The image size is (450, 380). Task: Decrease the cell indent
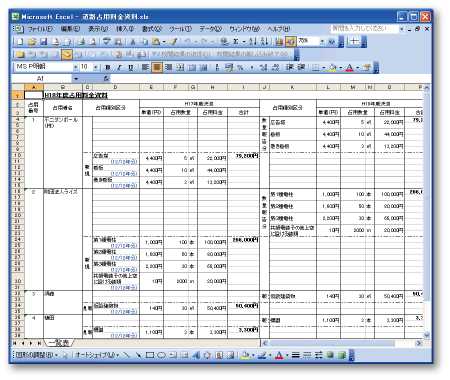(x=289, y=68)
